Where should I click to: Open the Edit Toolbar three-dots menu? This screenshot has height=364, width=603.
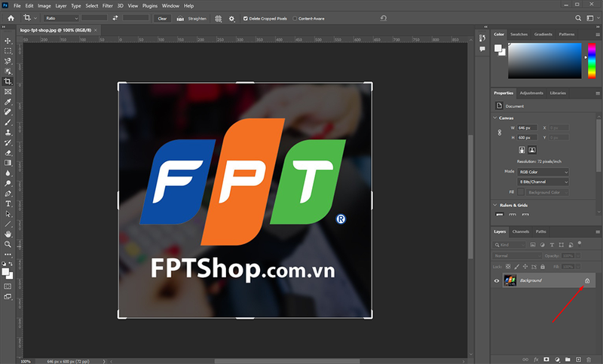click(x=8, y=255)
